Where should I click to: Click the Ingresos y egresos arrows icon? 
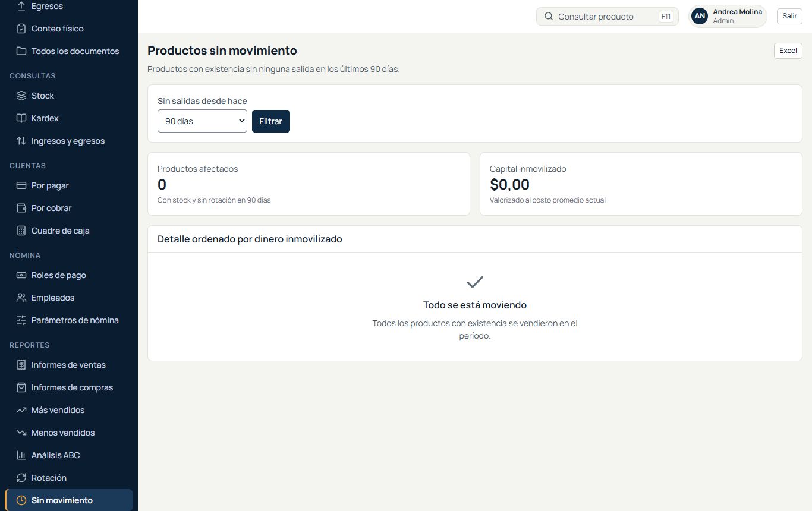[21, 141]
